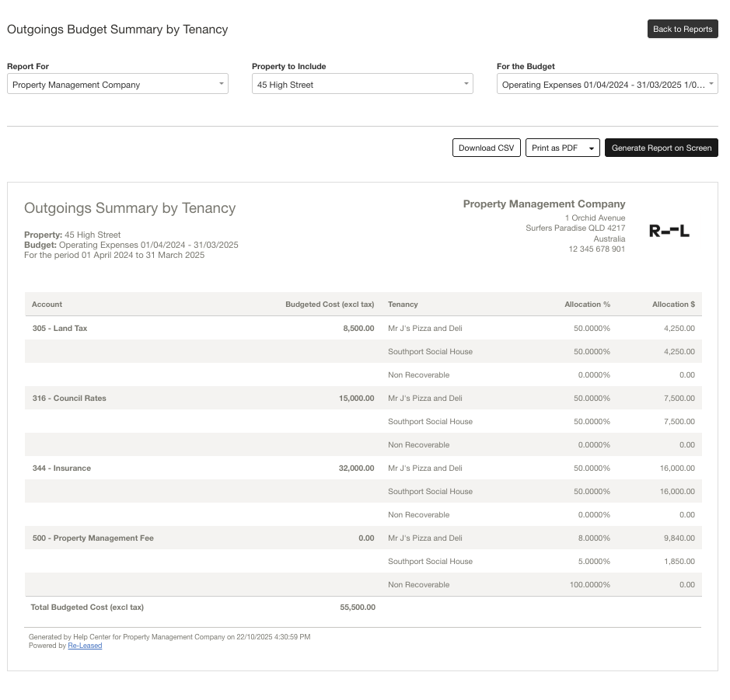The image size is (730, 700).
Task: Open the For the Budget dropdown
Action: (606, 85)
